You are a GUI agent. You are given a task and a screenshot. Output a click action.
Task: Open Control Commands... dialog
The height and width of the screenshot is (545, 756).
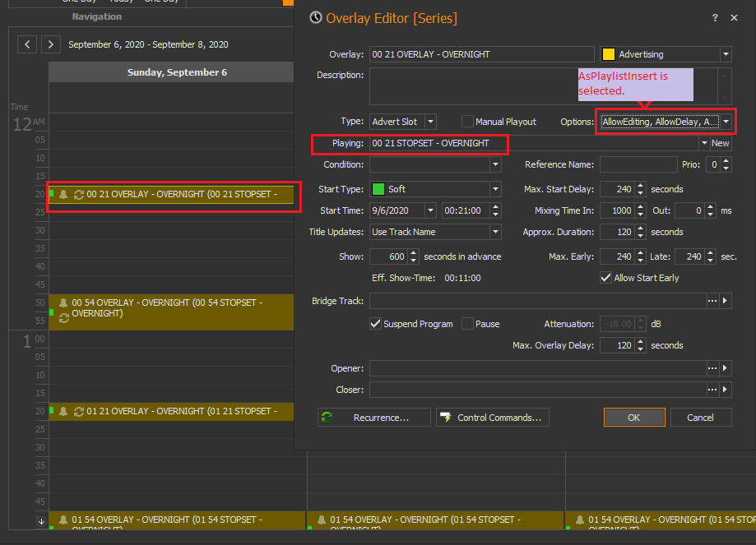[x=492, y=418]
